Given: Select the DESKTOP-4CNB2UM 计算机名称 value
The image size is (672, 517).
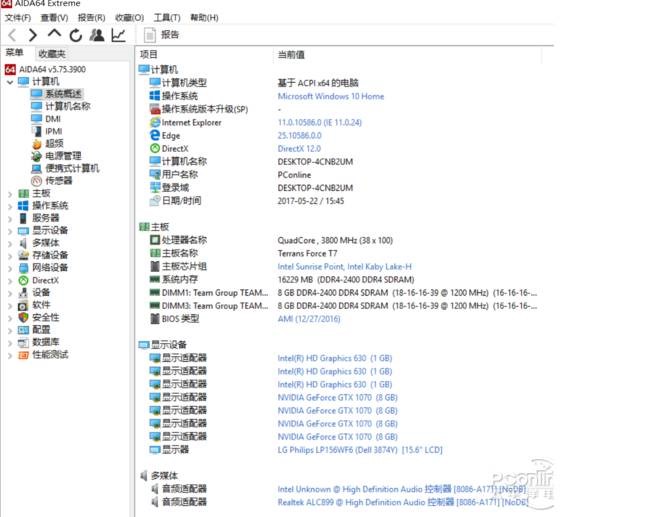Looking at the screenshot, I should coord(315,162).
